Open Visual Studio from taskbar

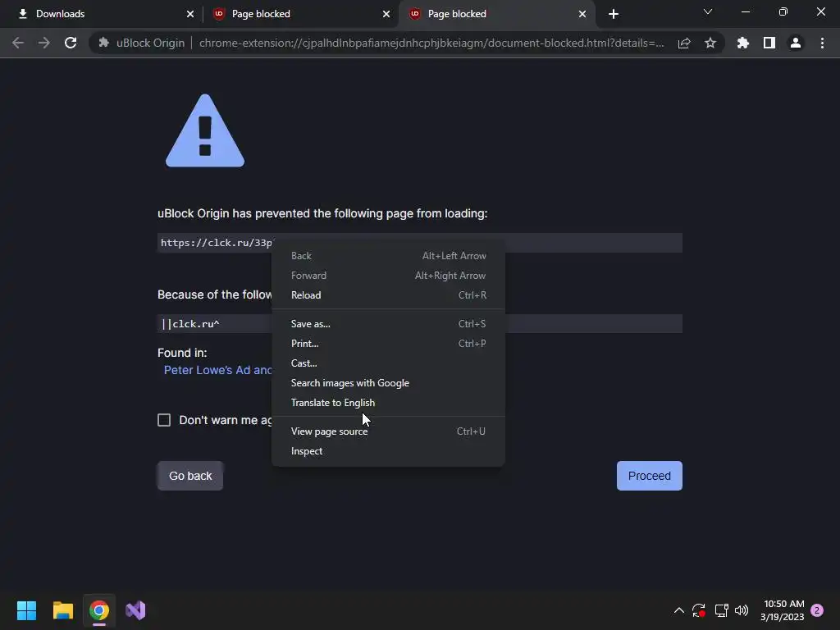135,610
